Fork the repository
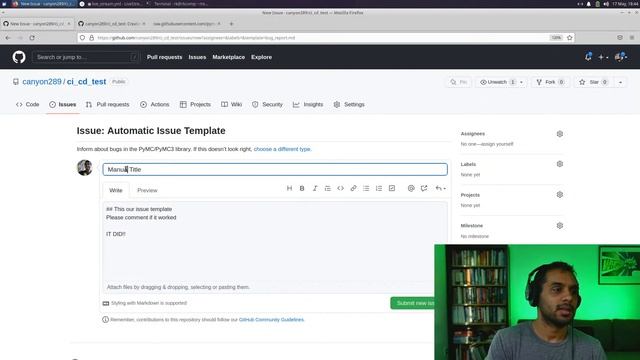Image resolution: width=640 pixels, height=360 pixels. [551, 82]
